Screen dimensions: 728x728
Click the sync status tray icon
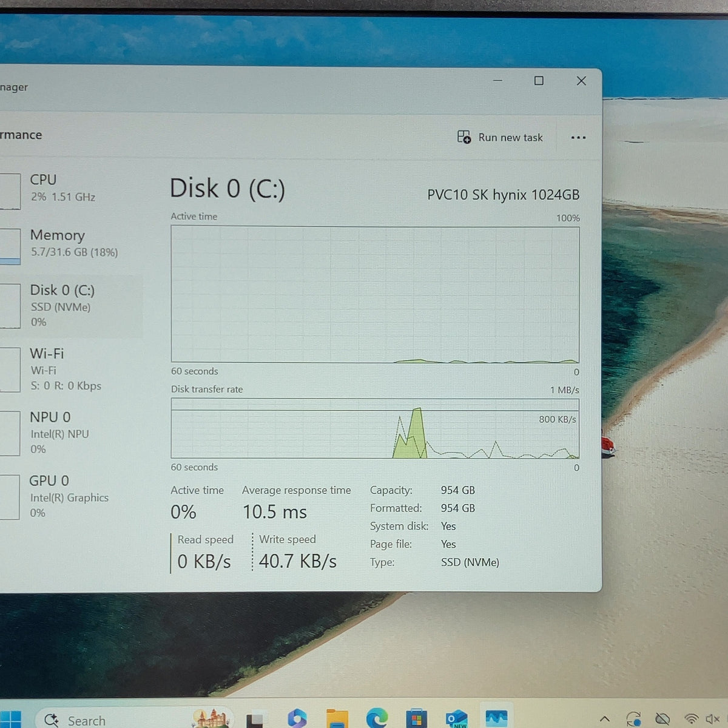[634, 719]
